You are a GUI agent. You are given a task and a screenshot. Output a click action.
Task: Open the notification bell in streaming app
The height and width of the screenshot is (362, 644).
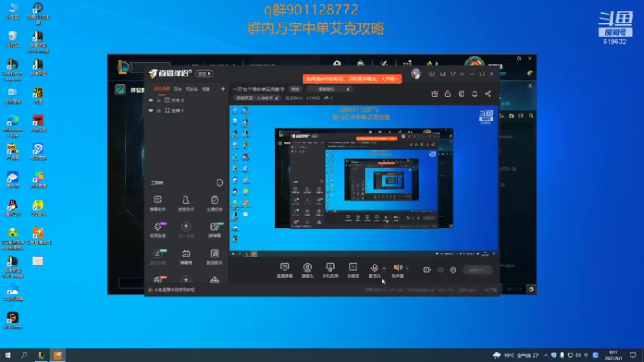pos(474,93)
